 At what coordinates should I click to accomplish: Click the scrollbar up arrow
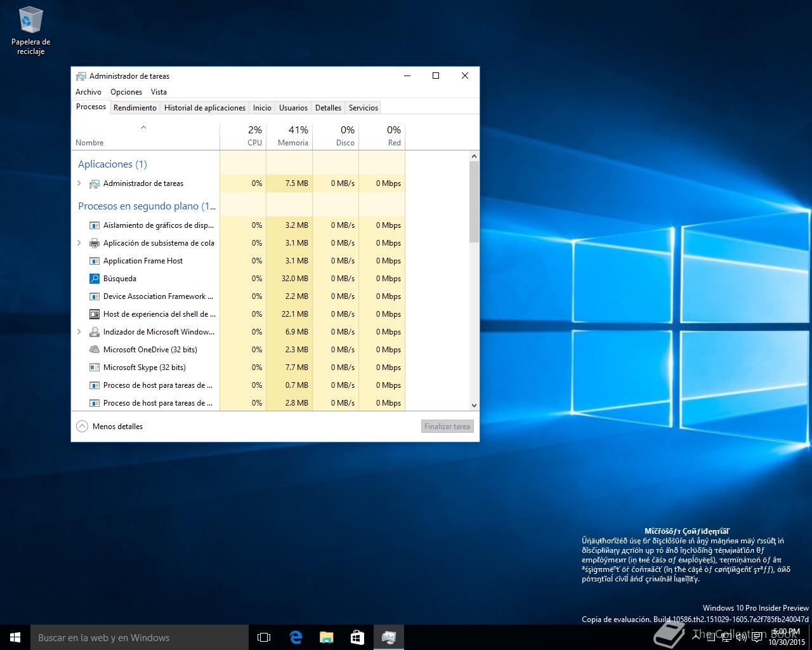click(x=474, y=156)
